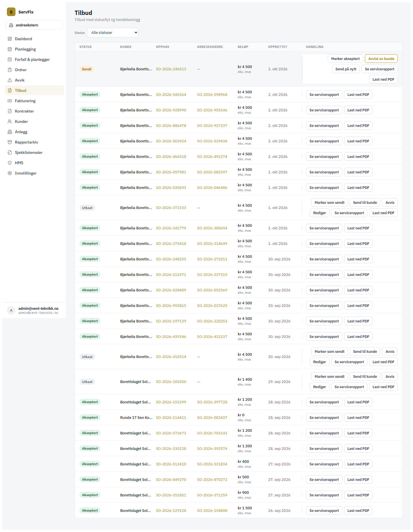Click the Rapportarkiv archive icon
Viewport: 413px width, 532px height.
(x=10, y=142)
